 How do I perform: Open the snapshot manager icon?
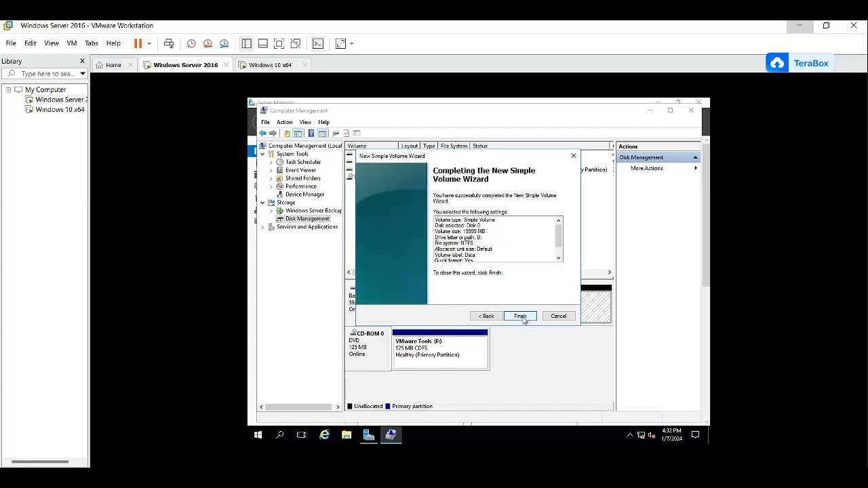click(x=224, y=43)
